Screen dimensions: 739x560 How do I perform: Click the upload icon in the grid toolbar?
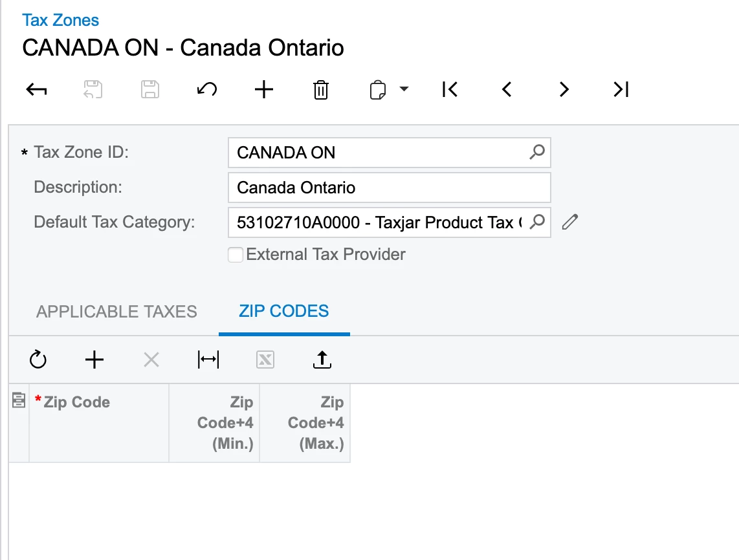click(x=322, y=360)
